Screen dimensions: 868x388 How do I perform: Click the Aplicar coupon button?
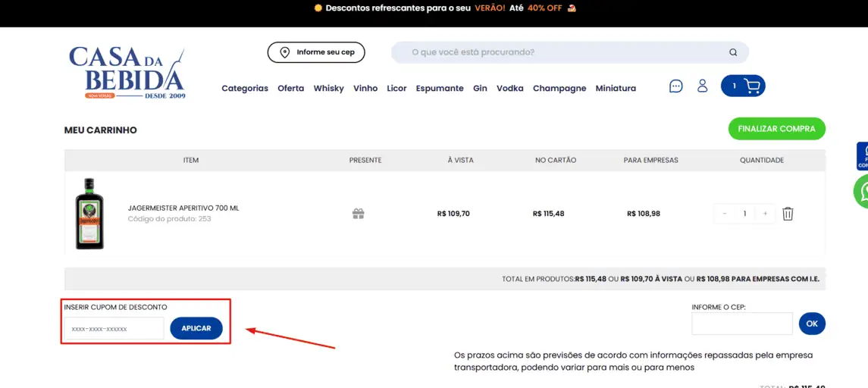coord(196,328)
